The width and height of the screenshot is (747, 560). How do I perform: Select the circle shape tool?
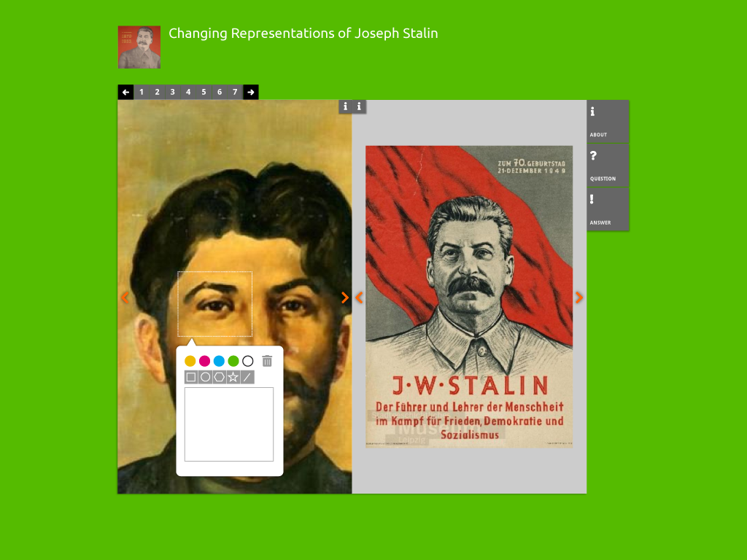point(205,377)
